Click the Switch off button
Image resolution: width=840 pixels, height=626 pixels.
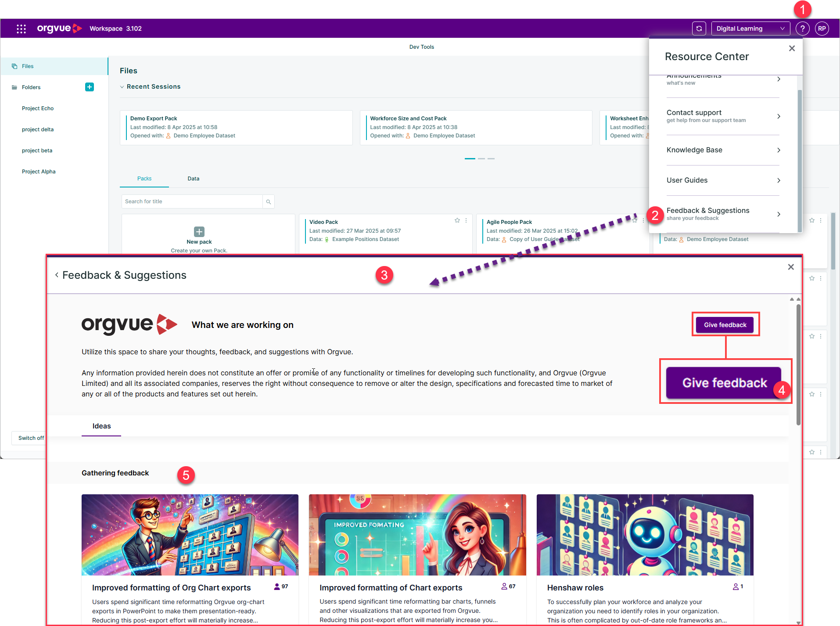tap(29, 438)
